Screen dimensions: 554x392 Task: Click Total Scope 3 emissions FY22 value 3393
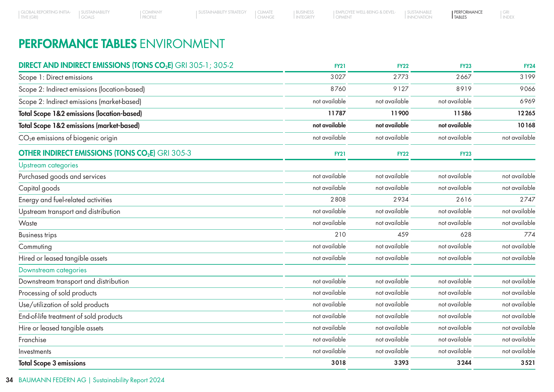point(401,363)
